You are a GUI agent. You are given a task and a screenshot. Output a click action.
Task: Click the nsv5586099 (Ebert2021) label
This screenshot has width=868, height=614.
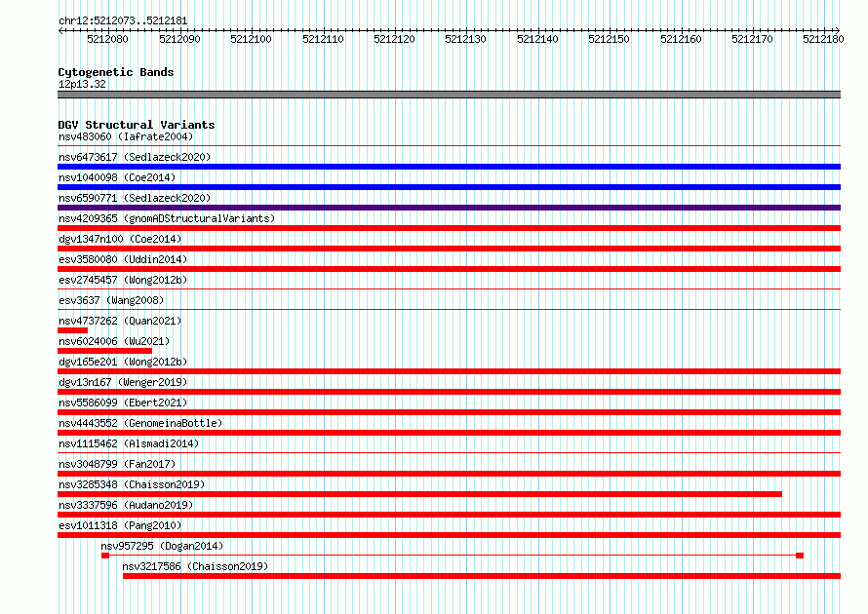coord(123,403)
